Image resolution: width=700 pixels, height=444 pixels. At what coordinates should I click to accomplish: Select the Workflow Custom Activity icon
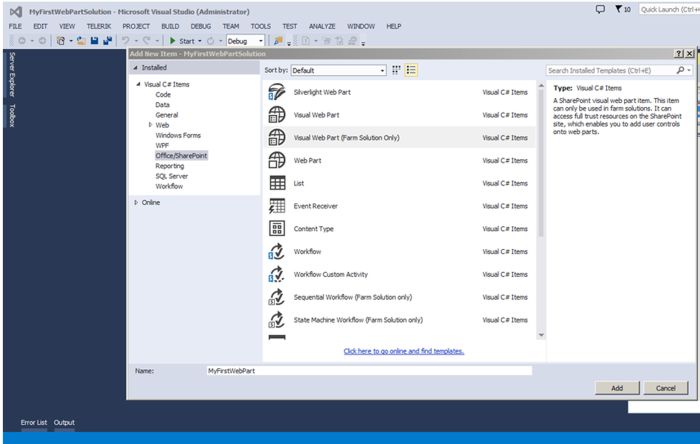278,275
